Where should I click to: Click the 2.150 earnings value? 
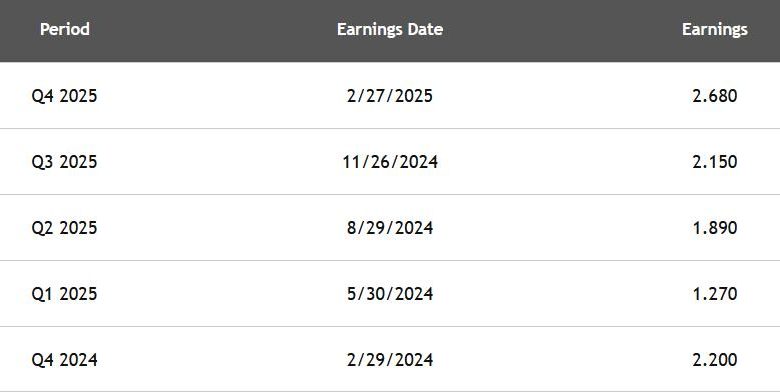[x=715, y=162]
